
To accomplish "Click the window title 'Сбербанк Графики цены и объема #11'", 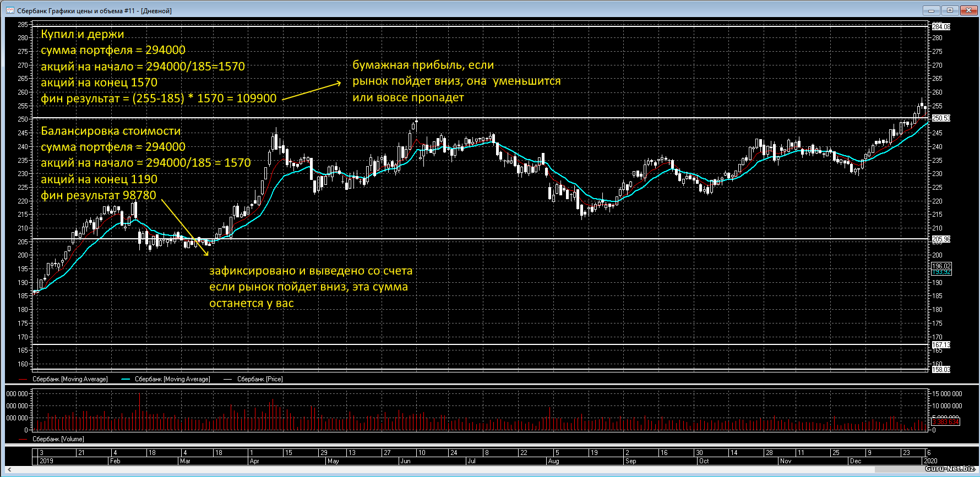I will pyautogui.click(x=76, y=10).
